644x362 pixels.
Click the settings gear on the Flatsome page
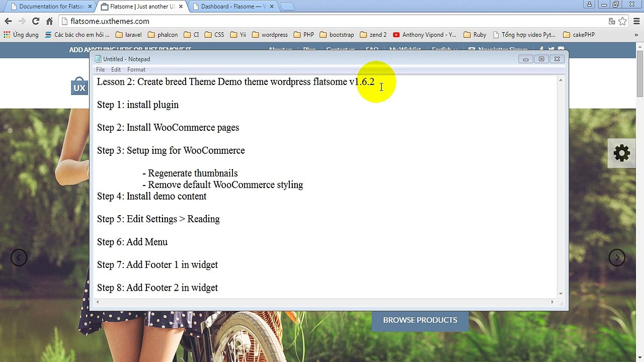pos(622,153)
